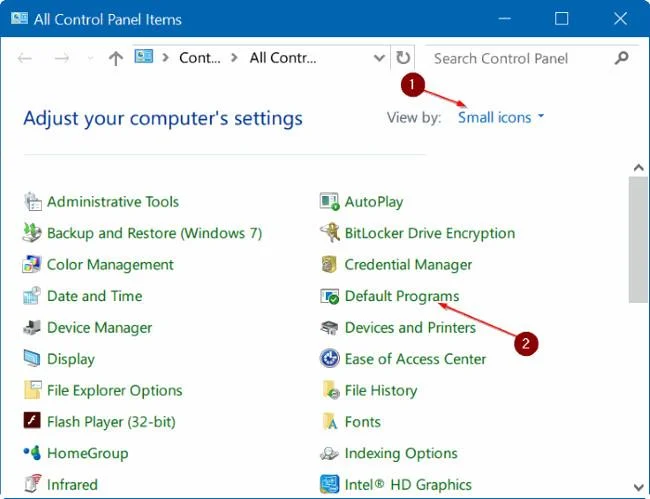Image resolution: width=650 pixels, height=499 pixels.
Task: Open Flash Player (32-bit) link
Action: pos(111,421)
